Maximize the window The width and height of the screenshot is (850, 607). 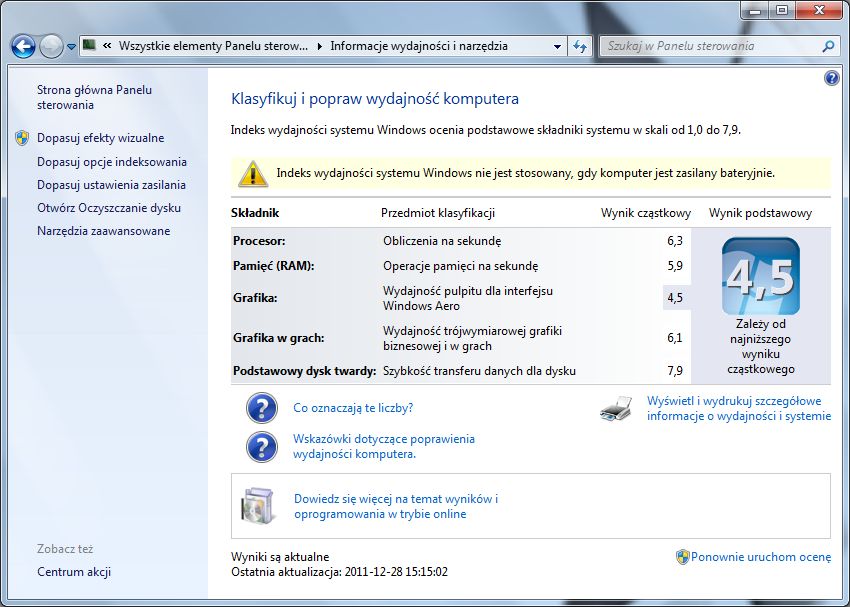tap(783, 10)
